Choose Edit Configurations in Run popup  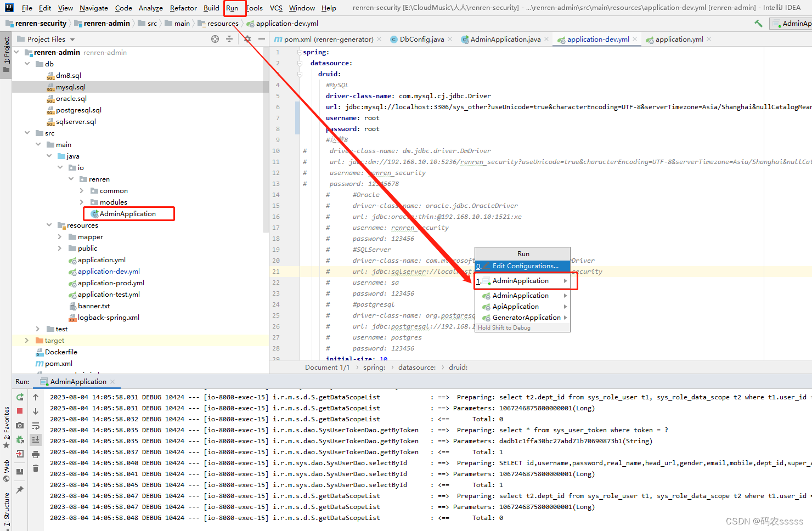(x=522, y=266)
